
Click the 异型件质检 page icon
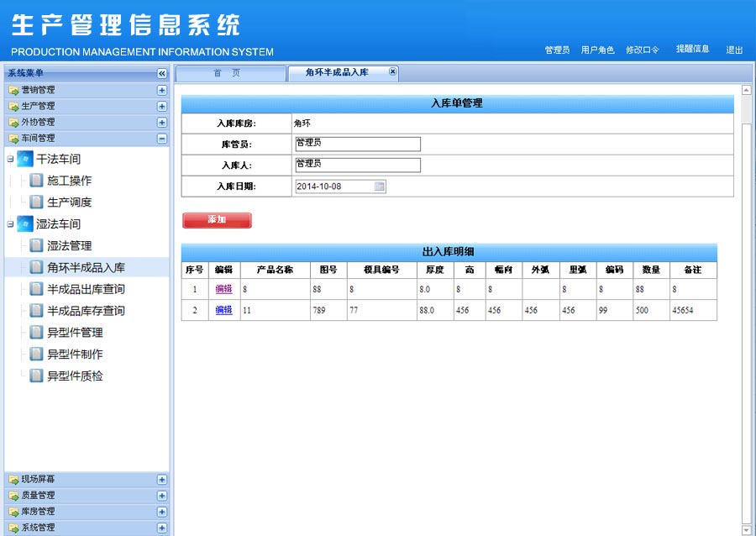36,376
